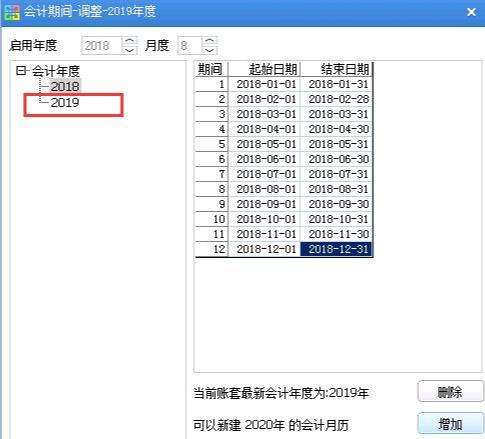Click the 月度 field showing 8

tap(189, 45)
